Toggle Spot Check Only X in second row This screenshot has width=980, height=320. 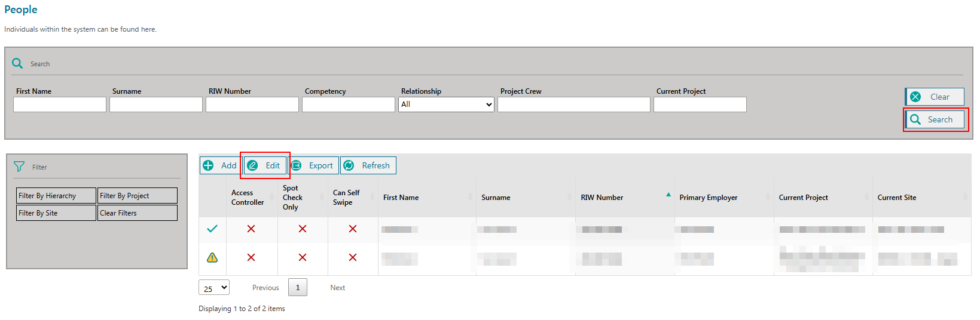click(x=303, y=257)
